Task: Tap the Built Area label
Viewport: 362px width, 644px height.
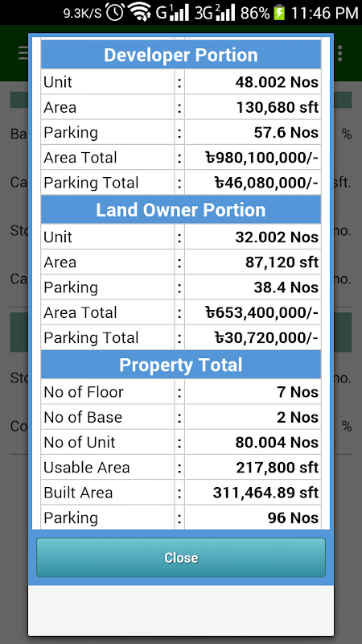Action: tap(78, 493)
